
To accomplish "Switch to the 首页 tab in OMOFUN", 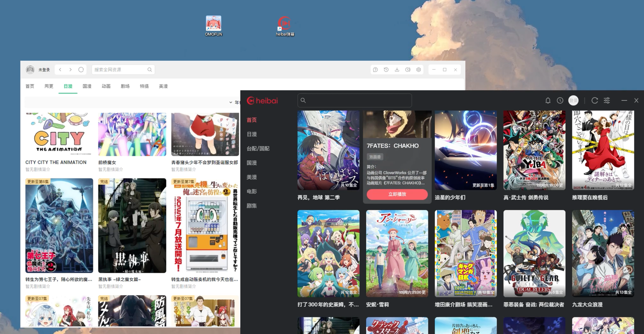I will pyautogui.click(x=30, y=86).
